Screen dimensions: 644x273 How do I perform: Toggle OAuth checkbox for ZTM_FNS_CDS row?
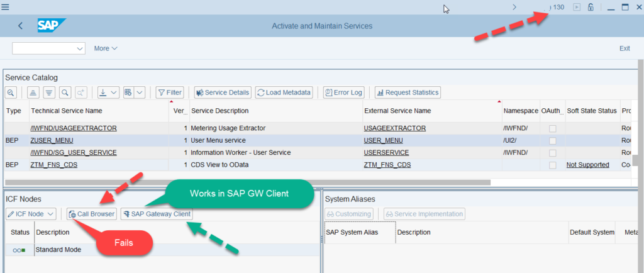(553, 165)
